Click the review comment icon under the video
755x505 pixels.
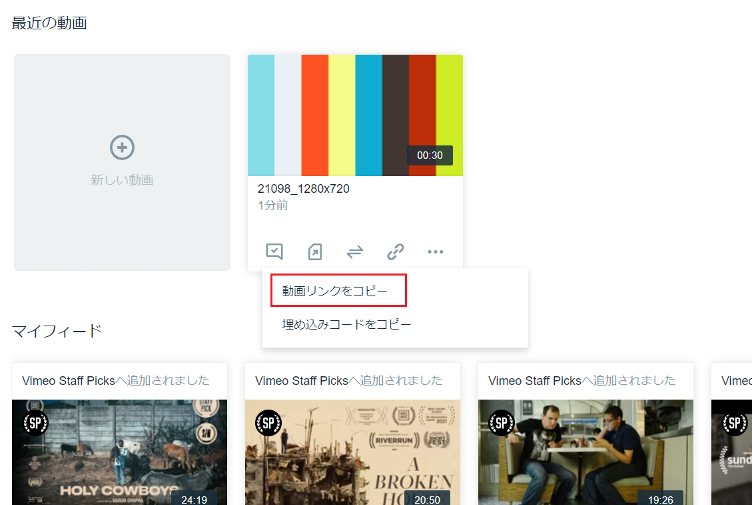274,251
